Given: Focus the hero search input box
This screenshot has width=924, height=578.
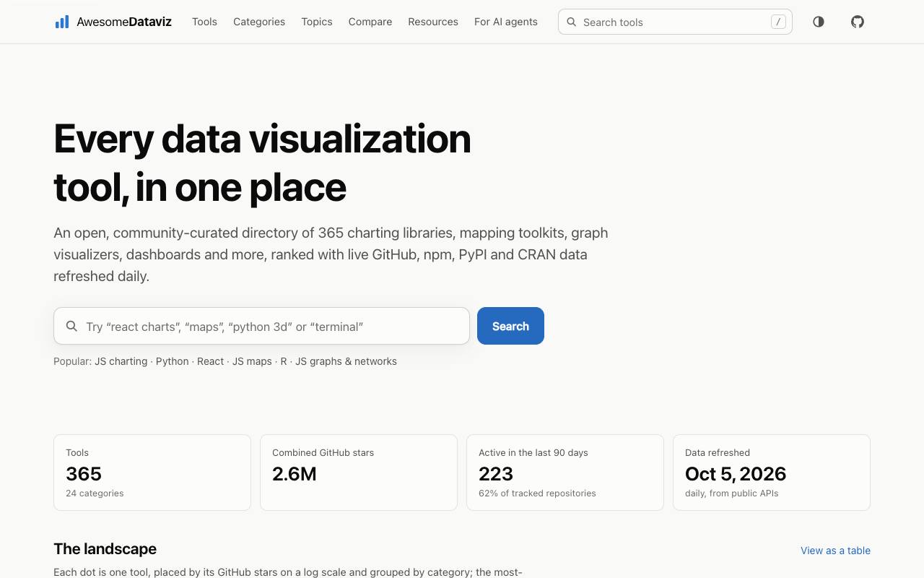Looking at the screenshot, I should coord(261,326).
